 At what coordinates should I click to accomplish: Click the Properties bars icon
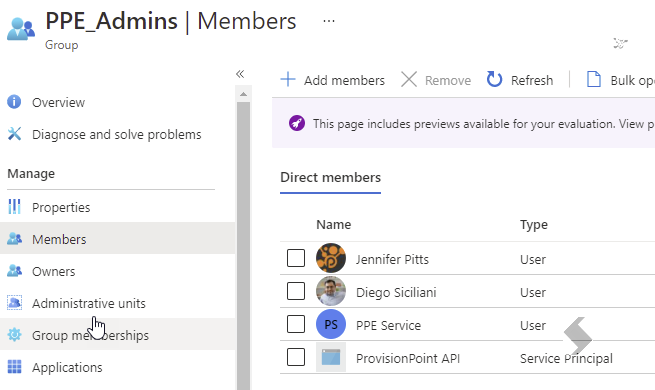pos(14,206)
